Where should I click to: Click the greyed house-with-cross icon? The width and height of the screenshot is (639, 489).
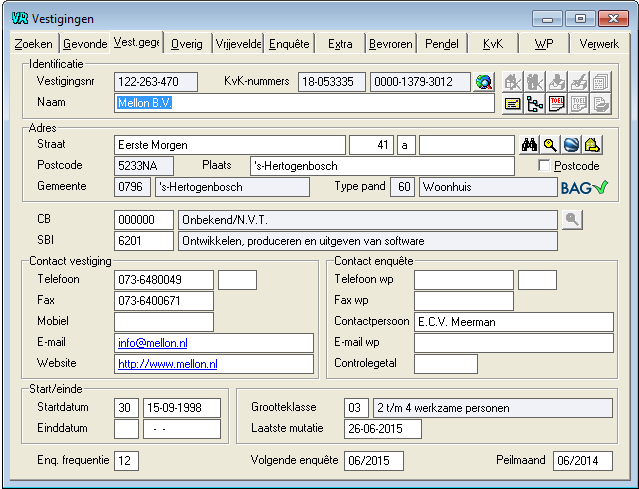(x=512, y=82)
